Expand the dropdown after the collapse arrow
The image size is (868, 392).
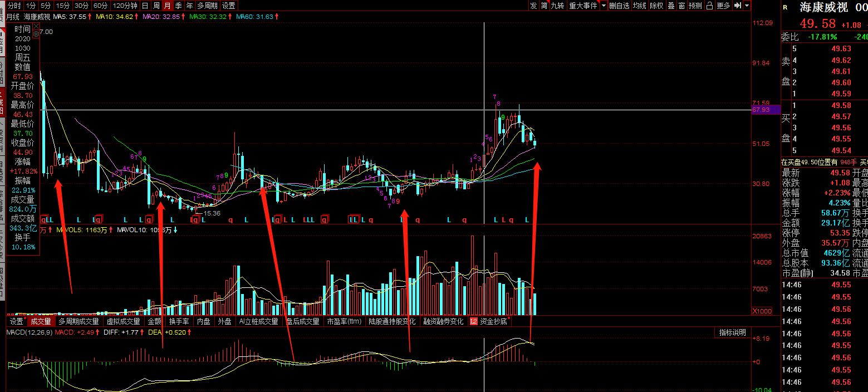(x=747, y=6)
